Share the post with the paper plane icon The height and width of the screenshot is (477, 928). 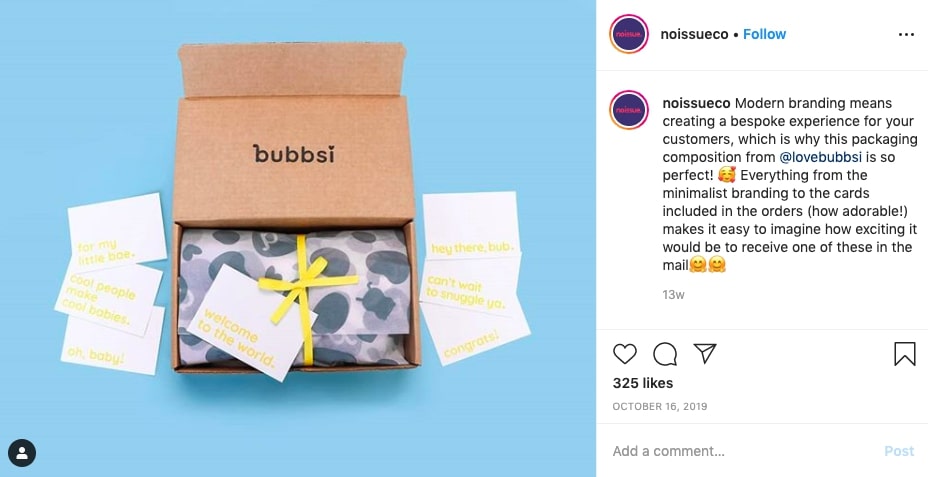(x=705, y=353)
